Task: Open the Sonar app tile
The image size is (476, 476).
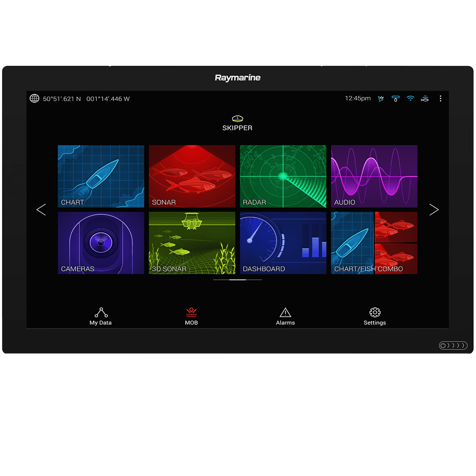Action: [x=192, y=176]
